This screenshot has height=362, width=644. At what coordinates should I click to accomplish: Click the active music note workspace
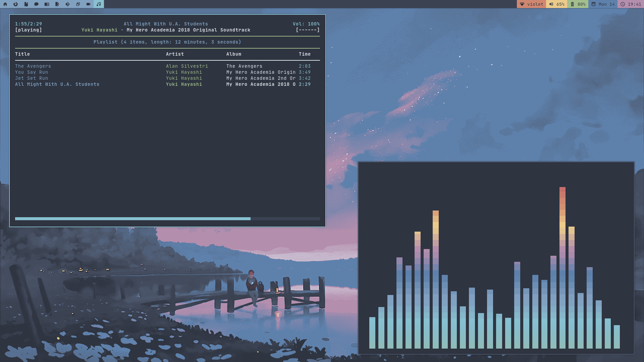pyautogui.click(x=99, y=4)
